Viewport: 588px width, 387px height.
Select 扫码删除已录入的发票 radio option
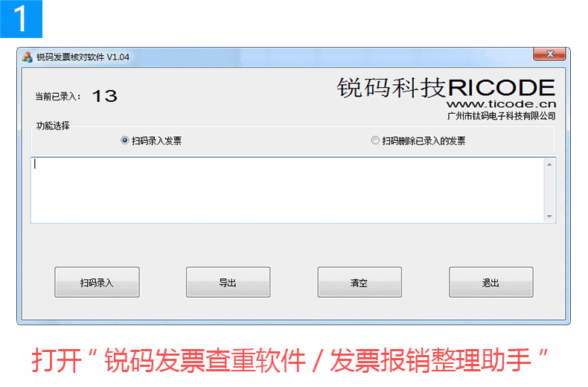(x=375, y=141)
